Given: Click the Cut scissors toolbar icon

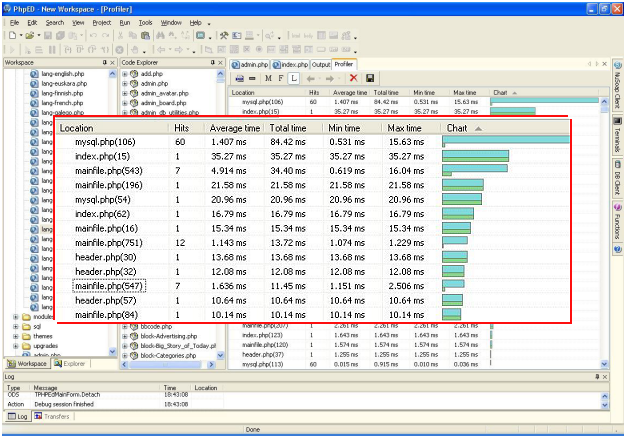Looking at the screenshot, I should [120, 35].
